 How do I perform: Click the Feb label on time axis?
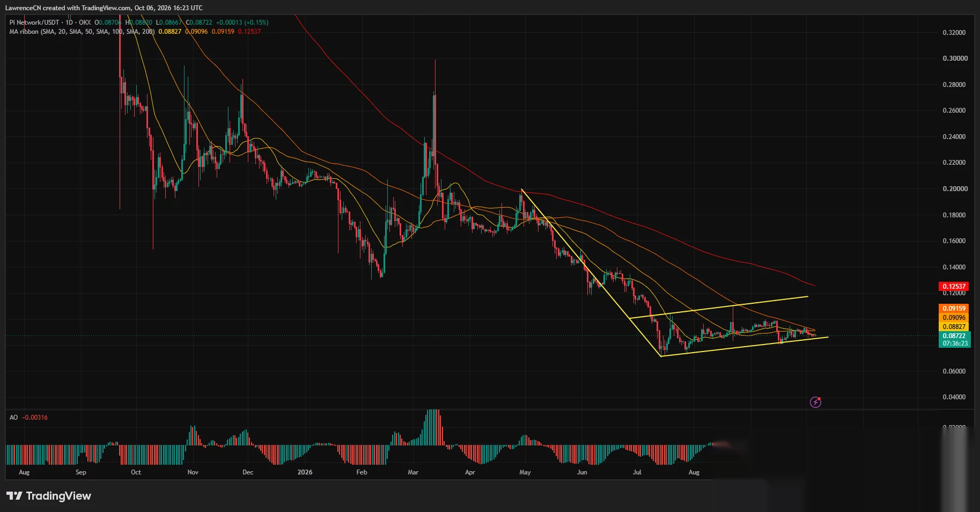(x=362, y=472)
